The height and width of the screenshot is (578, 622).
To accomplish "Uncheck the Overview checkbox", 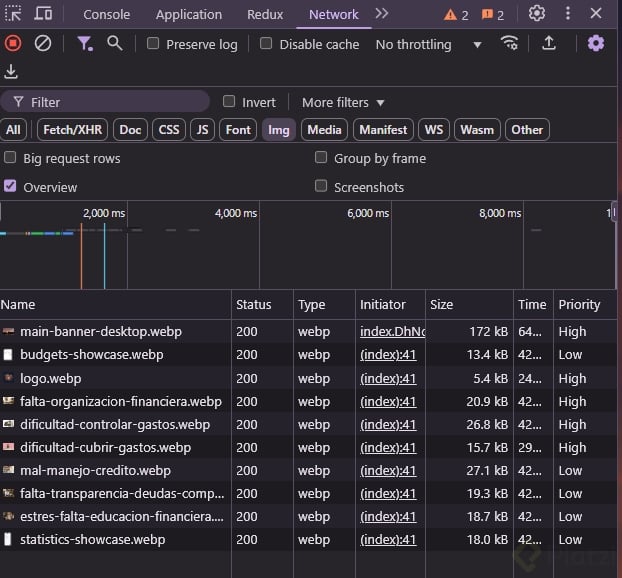I will click(11, 186).
